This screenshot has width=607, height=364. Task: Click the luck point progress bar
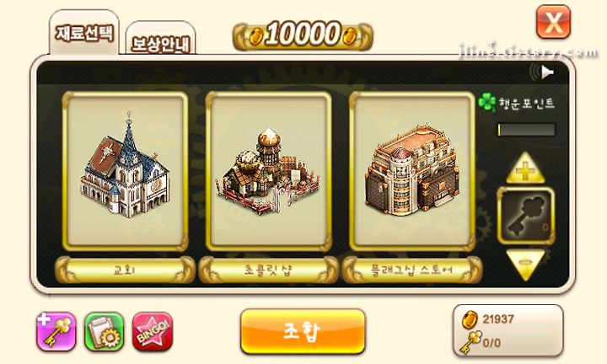point(526,130)
